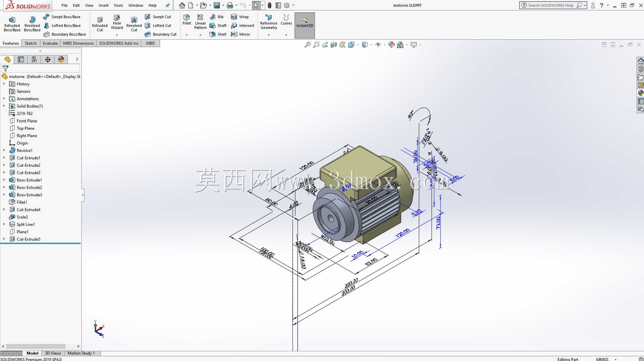Image resolution: width=644 pixels, height=361 pixels.
Task: Toggle the Instant3D button
Action: [x=305, y=25]
